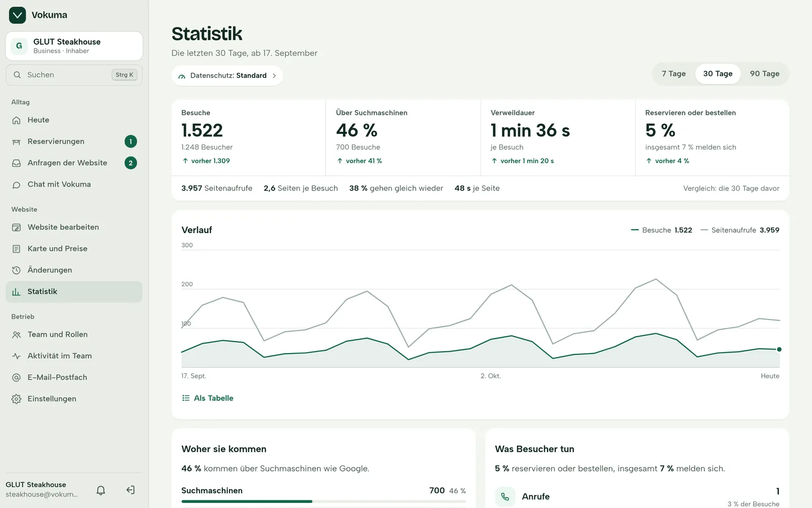Screen dimensions: 812x508
Task: Toggle Seitenaufrufe series in Verlauf legend
Action: click(740, 230)
